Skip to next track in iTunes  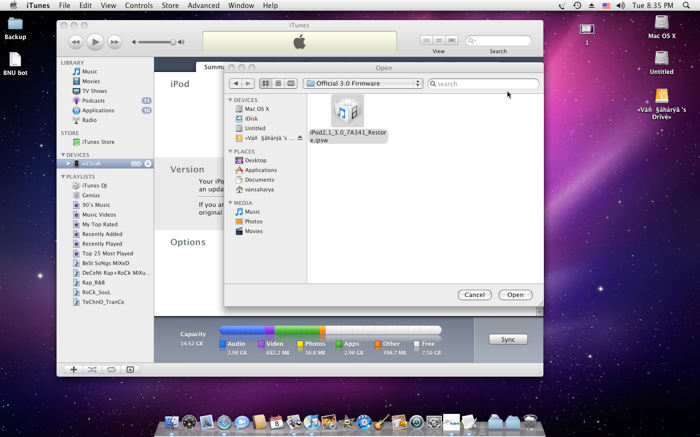(x=115, y=42)
